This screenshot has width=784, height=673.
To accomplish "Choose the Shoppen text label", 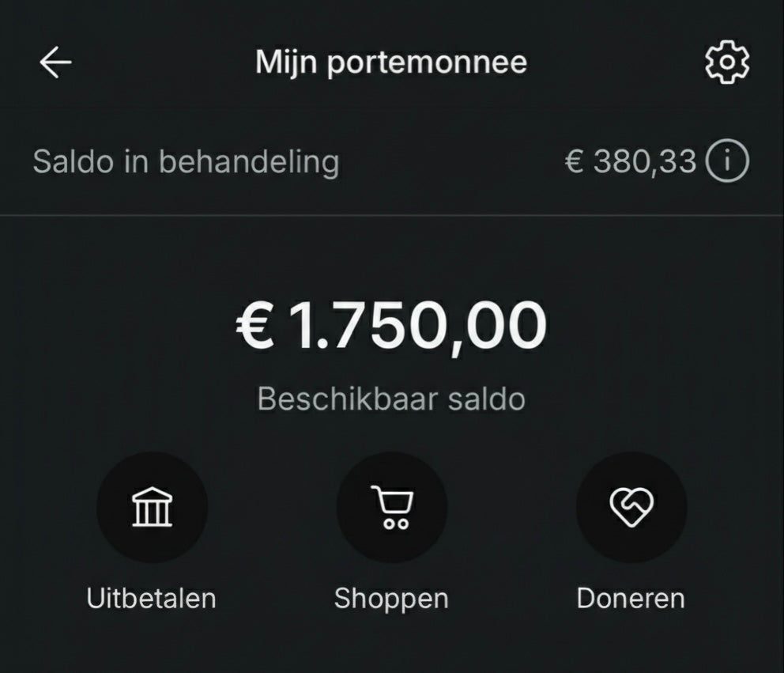I will tap(391, 598).
